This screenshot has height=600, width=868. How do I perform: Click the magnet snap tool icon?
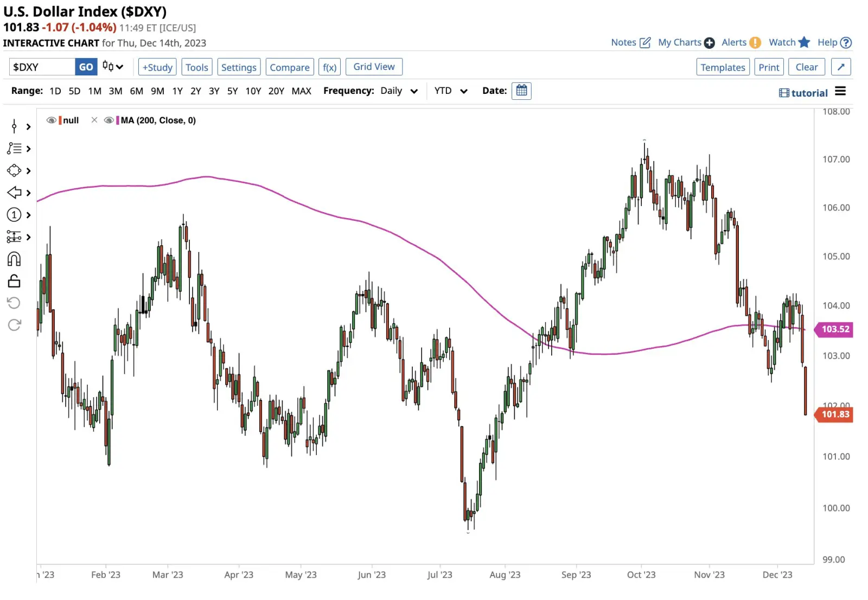point(14,259)
